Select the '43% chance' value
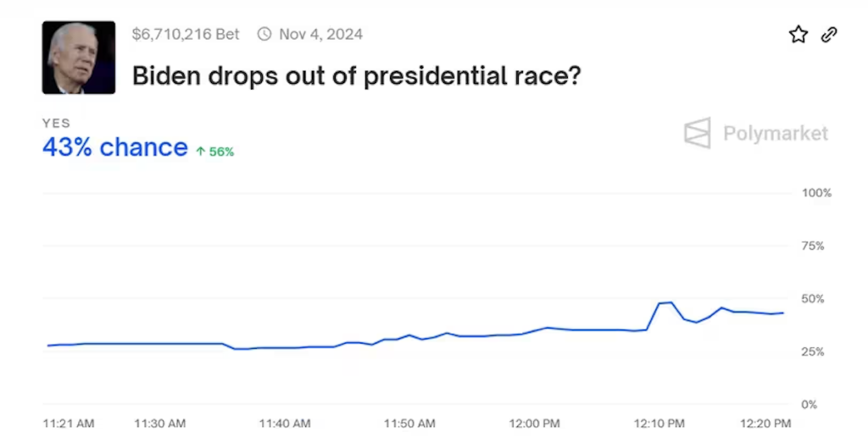 114,147
